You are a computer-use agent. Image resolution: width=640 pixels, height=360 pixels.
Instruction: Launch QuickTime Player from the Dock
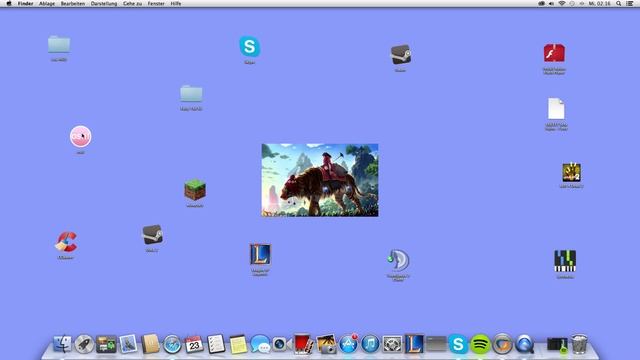click(524, 344)
